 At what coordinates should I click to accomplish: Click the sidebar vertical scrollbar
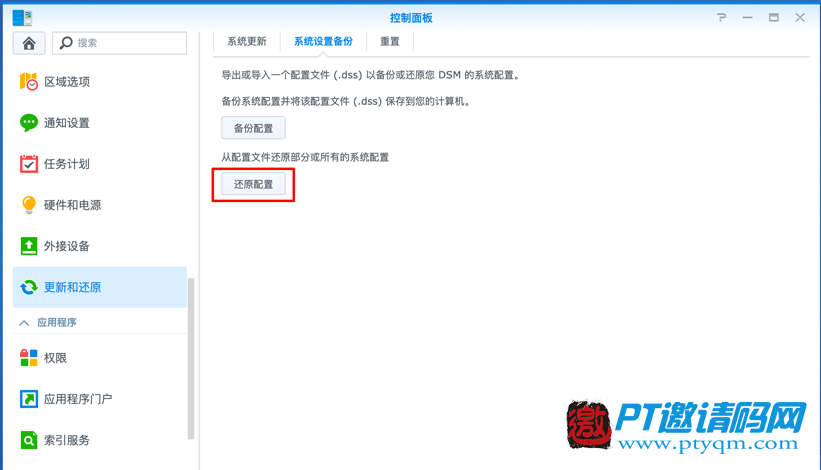point(192,360)
